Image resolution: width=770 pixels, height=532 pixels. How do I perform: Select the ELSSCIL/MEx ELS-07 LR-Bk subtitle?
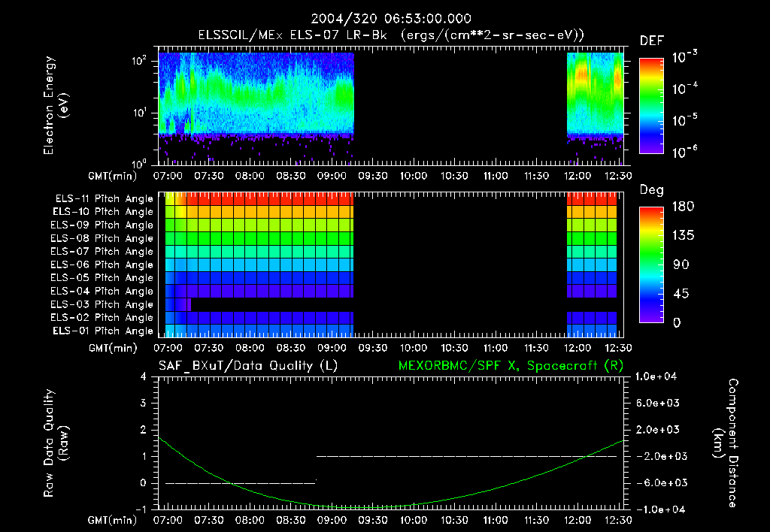click(x=293, y=35)
